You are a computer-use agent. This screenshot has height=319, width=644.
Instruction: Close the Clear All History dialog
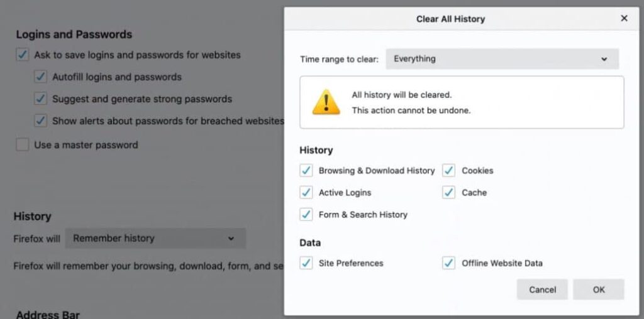624,18
